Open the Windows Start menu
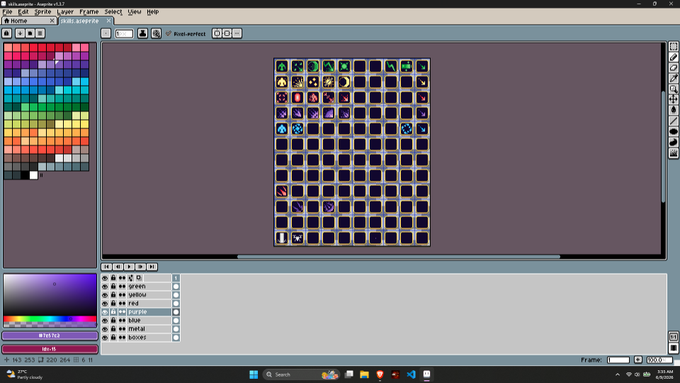This screenshot has width=680, height=383. click(x=254, y=374)
